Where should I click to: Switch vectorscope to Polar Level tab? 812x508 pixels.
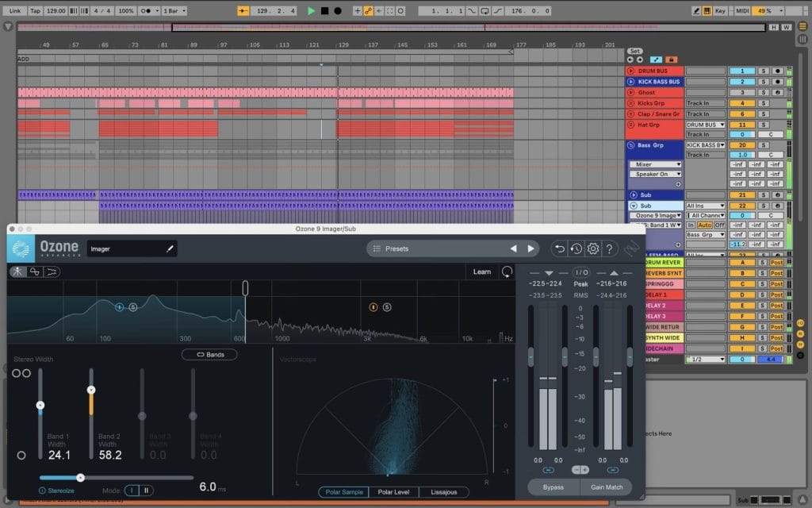click(x=393, y=492)
